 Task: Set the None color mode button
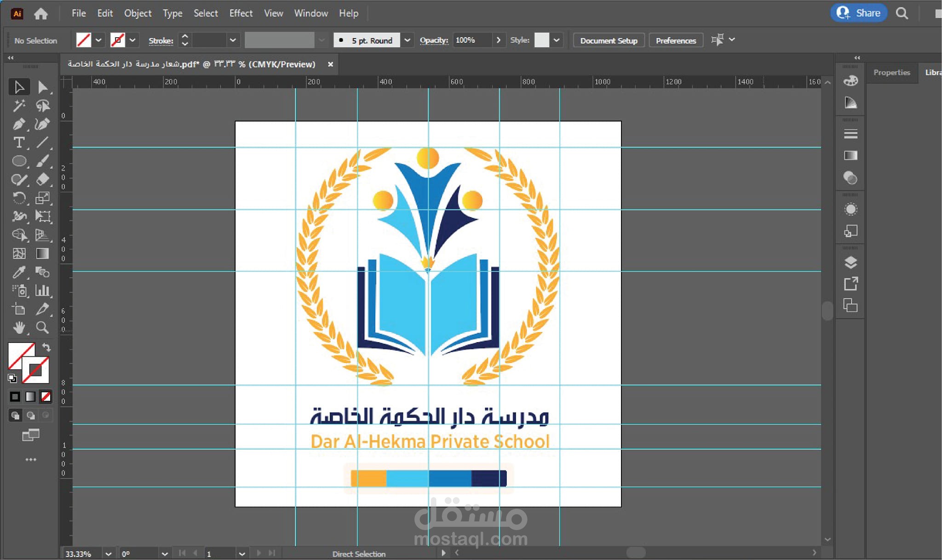click(x=46, y=396)
